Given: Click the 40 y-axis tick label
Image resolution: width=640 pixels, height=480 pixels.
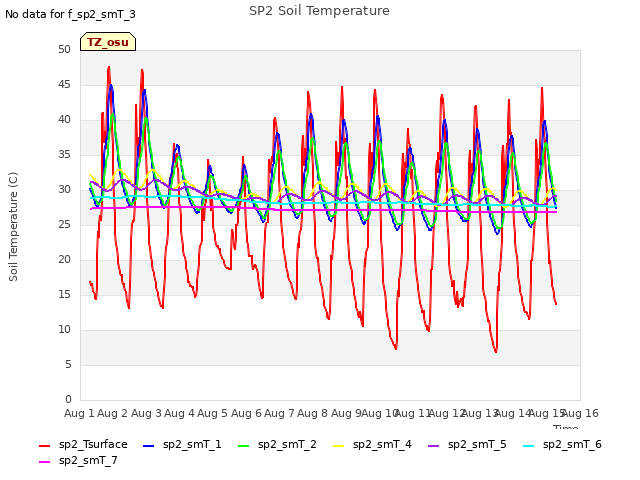Looking at the screenshot, I should coord(64,120).
